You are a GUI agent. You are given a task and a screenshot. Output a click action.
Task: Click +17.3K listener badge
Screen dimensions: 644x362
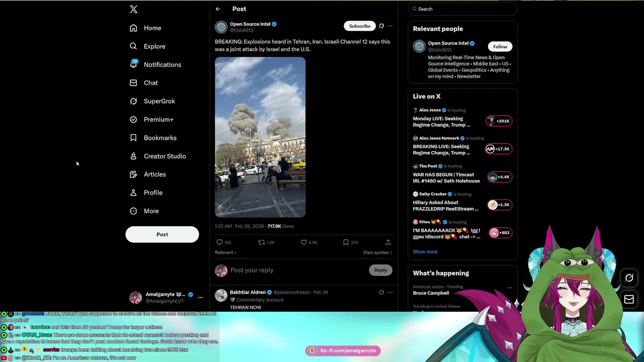[498, 149]
